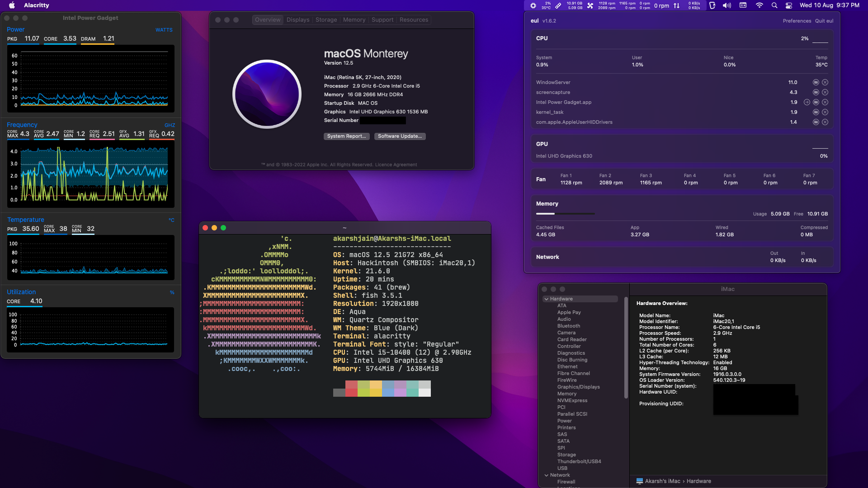Click the CPU chip icon in menu bar
The image size is (868, 488).
[533, 5]
